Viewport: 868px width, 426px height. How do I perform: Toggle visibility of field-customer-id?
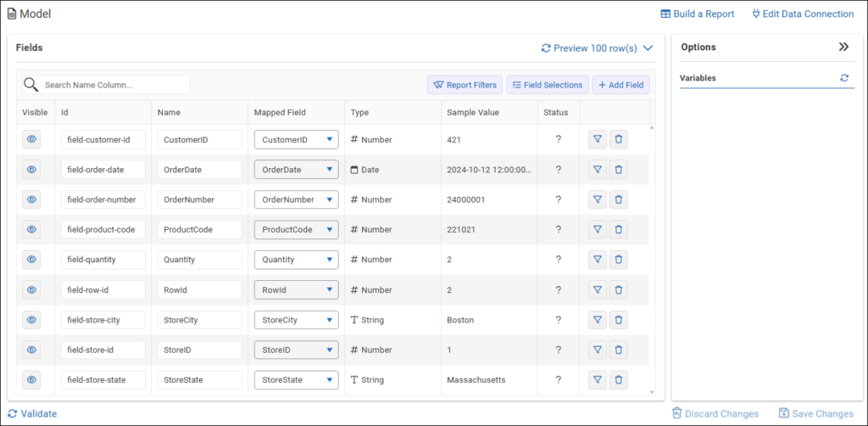[x=31, y=139]
